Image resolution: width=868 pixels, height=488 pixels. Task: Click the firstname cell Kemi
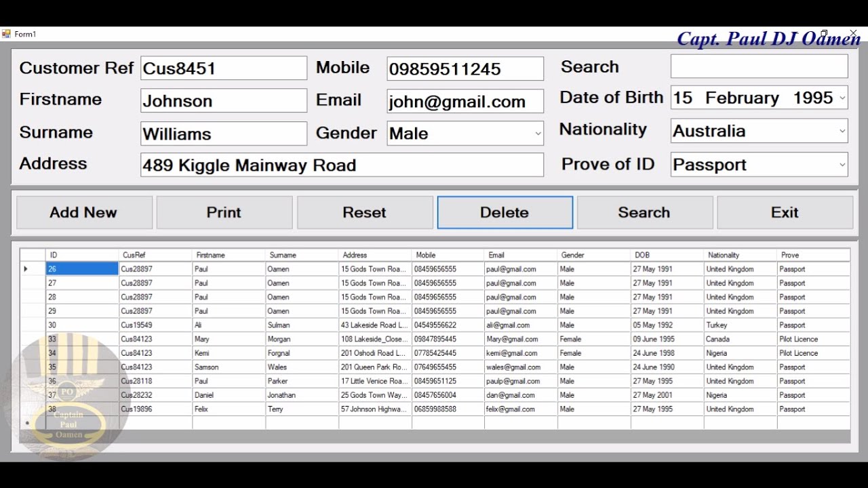tap(229, 353)
